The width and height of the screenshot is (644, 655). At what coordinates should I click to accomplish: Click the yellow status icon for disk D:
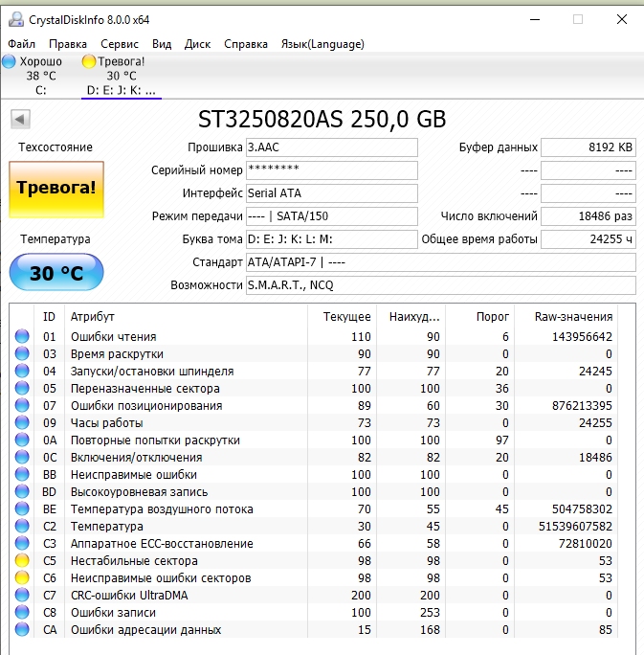click(89, 61)
